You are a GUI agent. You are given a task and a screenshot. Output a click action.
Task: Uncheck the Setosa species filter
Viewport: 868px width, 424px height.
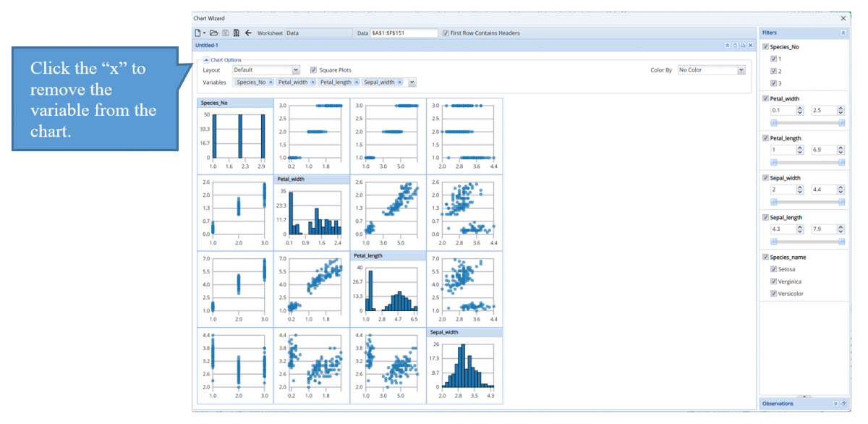[x=774, y=269]
